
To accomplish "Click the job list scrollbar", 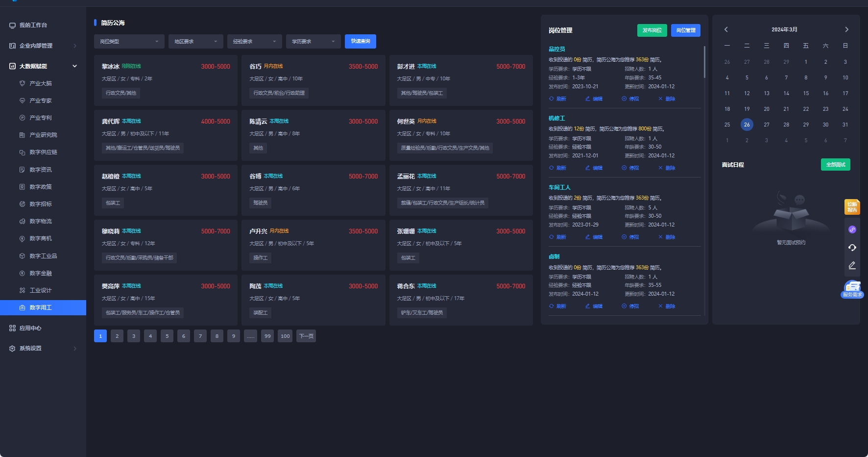I will click(x=704, y=62).
